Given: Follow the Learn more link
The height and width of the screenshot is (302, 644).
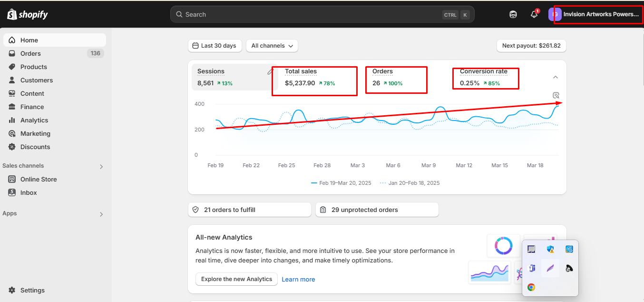Looking at the screenshot, I should 298,279.
